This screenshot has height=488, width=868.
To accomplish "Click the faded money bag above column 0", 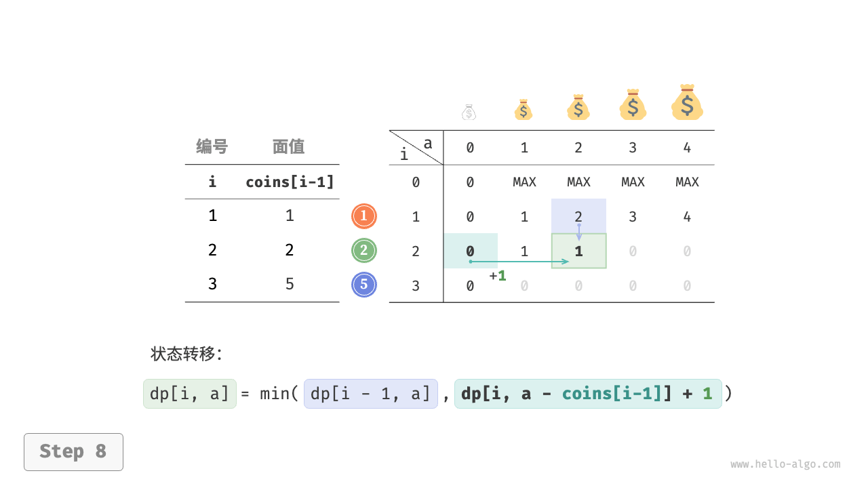I will [x=469, y=113].
